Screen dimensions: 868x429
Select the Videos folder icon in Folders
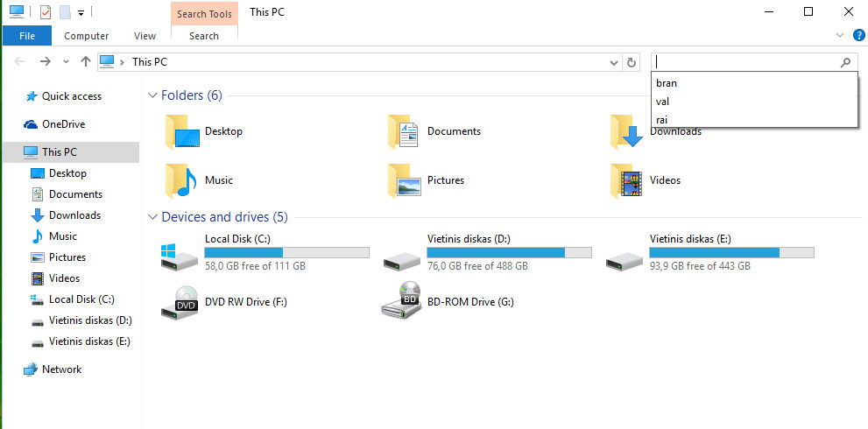626,180
